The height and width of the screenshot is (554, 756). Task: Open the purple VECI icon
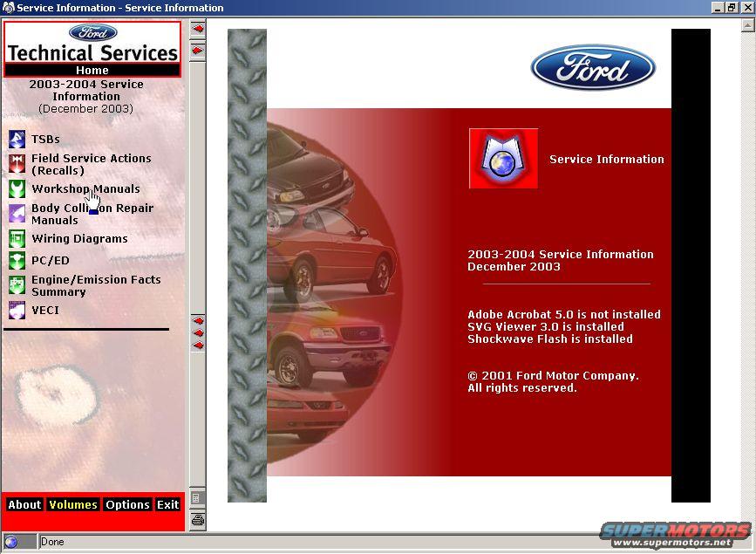17,310
